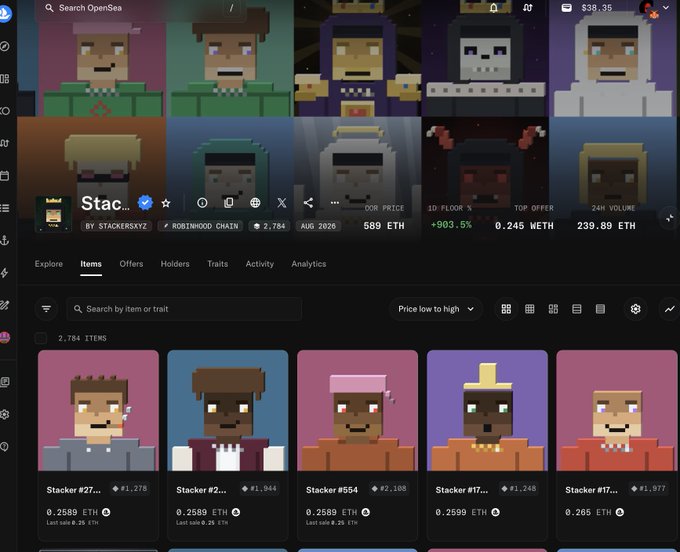Toggle the filters panel button
This screenshot has height=552, width=680.
tap(46, 309)
